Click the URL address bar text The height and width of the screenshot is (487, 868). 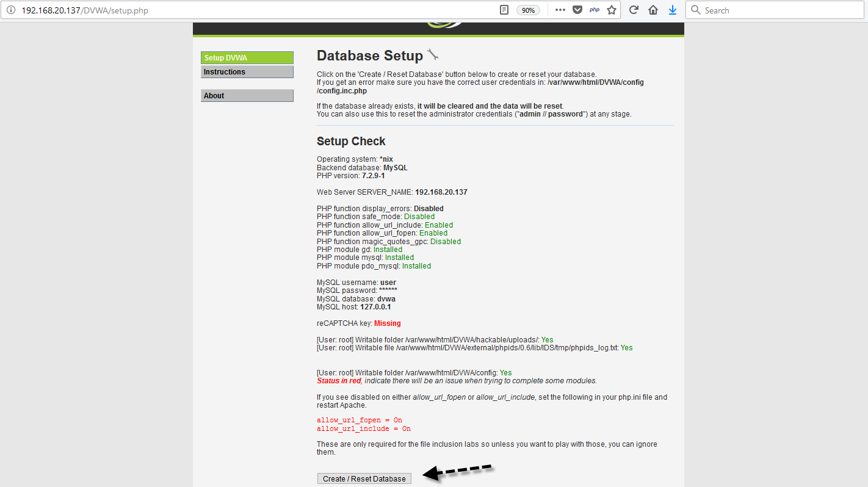(x=85, y=10)
